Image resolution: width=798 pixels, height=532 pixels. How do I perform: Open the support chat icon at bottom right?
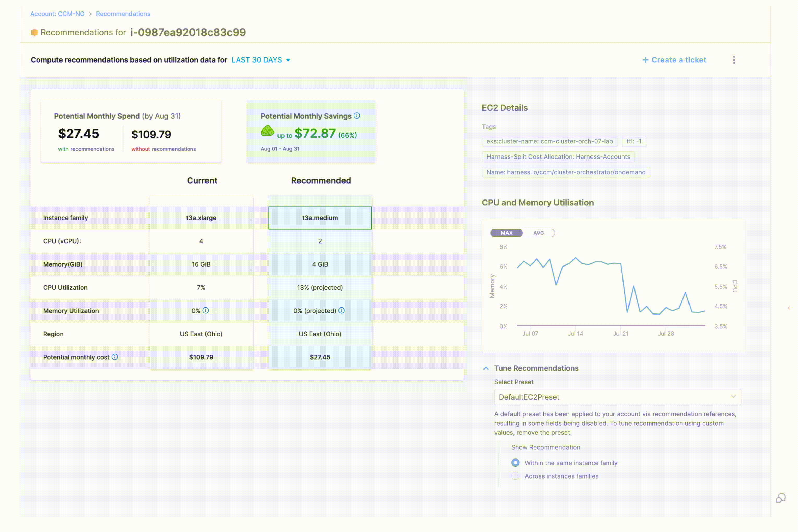tap(781, 498)
